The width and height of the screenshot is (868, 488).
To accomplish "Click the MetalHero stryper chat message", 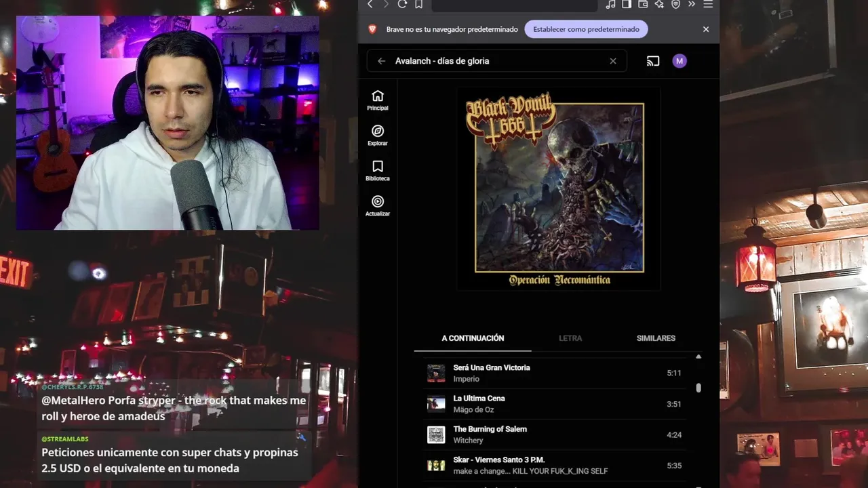I will [174, 409].
